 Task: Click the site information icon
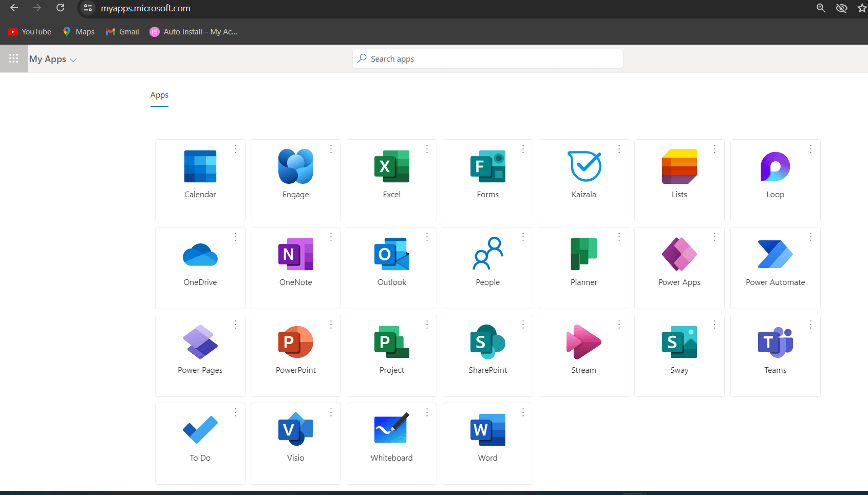(88, 8)
